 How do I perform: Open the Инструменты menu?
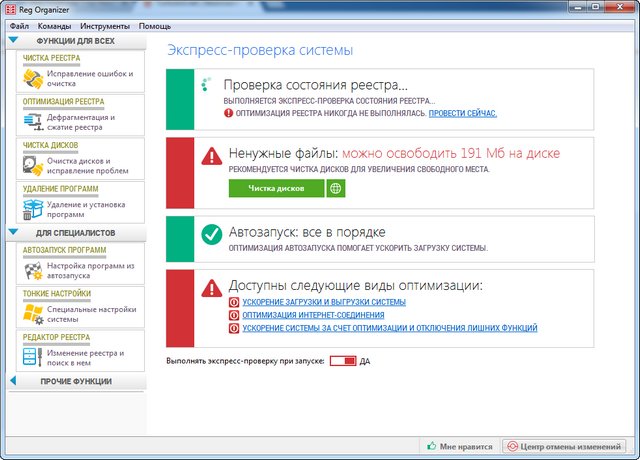(105, 26)
